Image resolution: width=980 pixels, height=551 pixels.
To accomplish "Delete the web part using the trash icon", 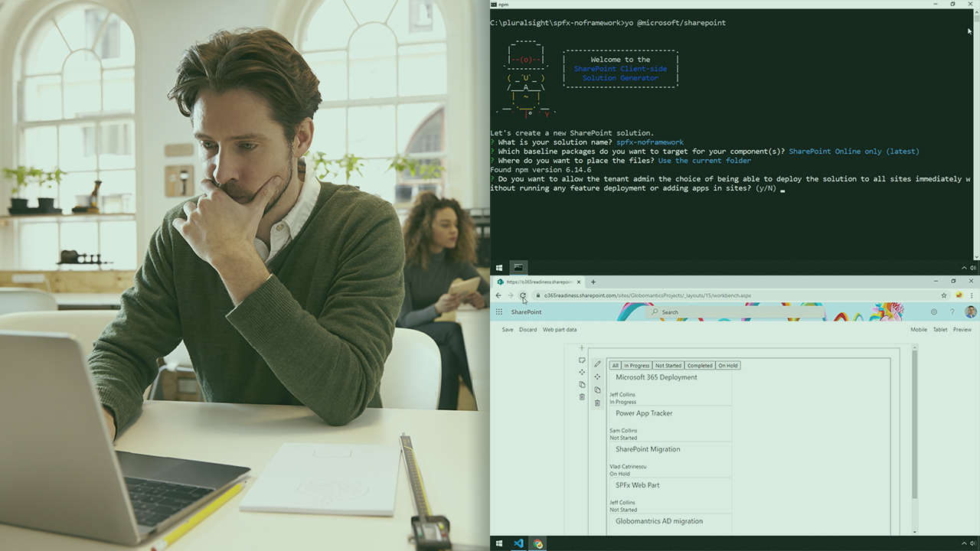I will click(598, 403).
